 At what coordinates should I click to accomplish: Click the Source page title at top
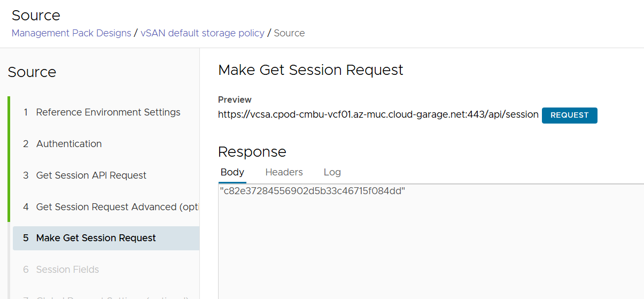coord(36,16)
